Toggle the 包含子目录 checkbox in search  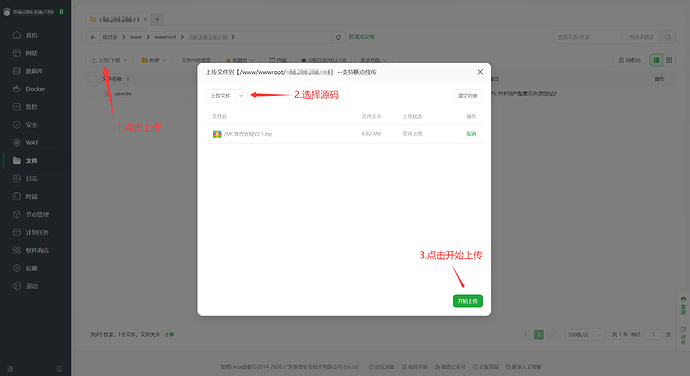624,37
